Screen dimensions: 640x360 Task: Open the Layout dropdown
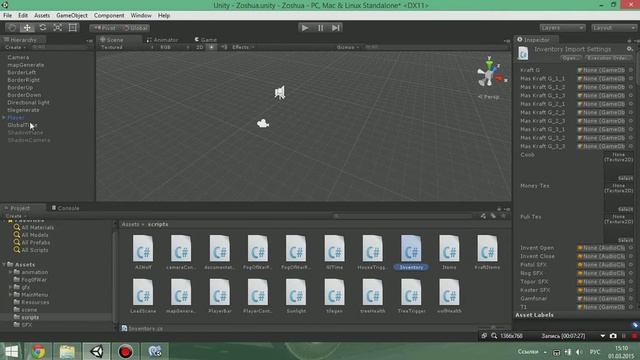613,28
